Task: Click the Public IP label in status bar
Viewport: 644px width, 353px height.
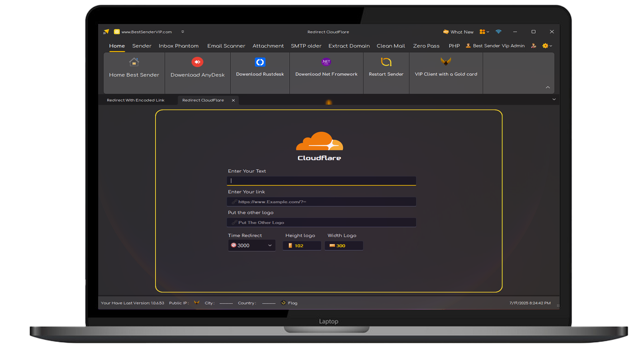Action: point(179,303)
